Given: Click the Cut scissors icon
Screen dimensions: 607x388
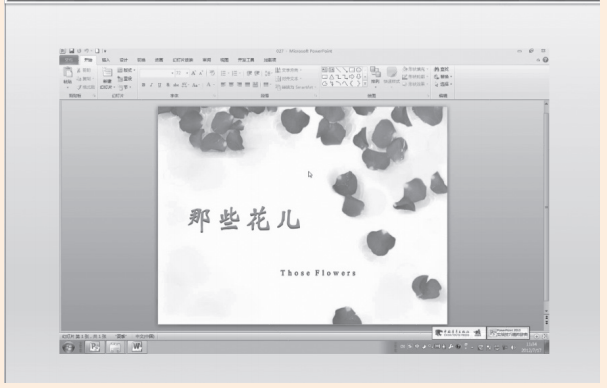Looking at the screenshot, I should 79,70.
